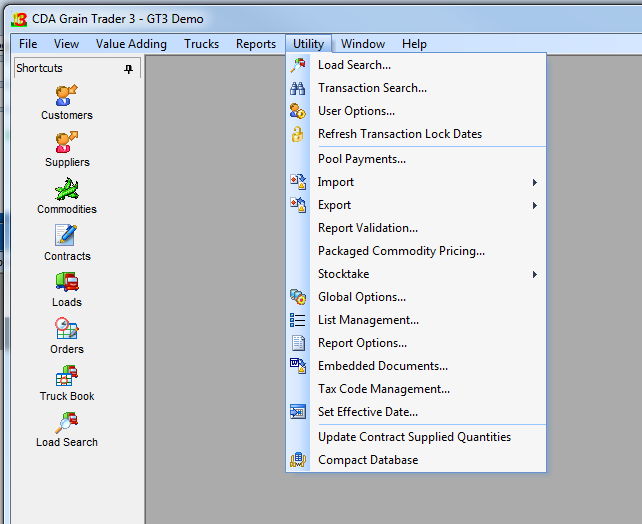Open the Suppliers shortcut icon
The height and width of the screenshot is (524, 642).
point(67,142)
